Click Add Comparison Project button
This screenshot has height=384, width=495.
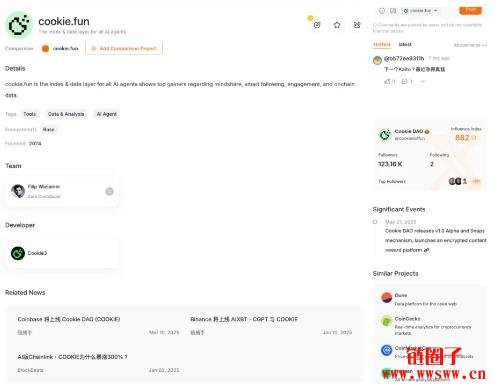pyautogui.click(x=124, y=49)
